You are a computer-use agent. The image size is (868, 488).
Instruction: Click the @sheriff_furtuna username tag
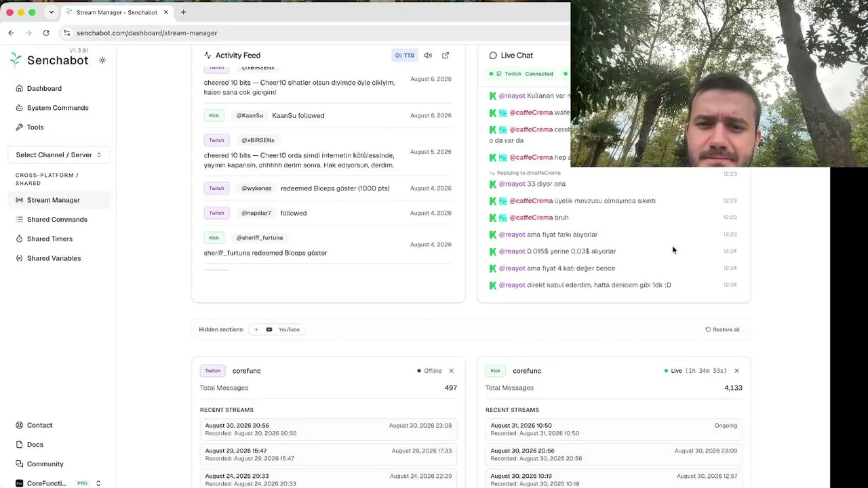pos(260,238)
